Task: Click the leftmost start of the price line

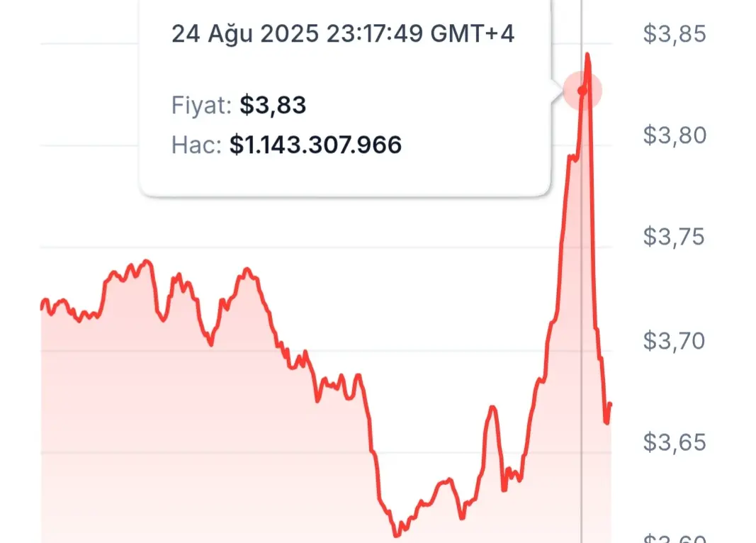Action: point(43,306)
